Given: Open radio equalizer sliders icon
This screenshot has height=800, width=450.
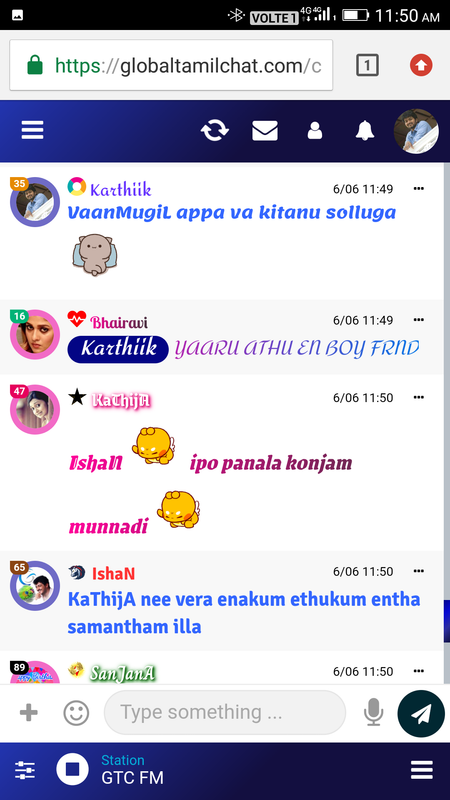Looking at the screenshot, I should 24,769.
